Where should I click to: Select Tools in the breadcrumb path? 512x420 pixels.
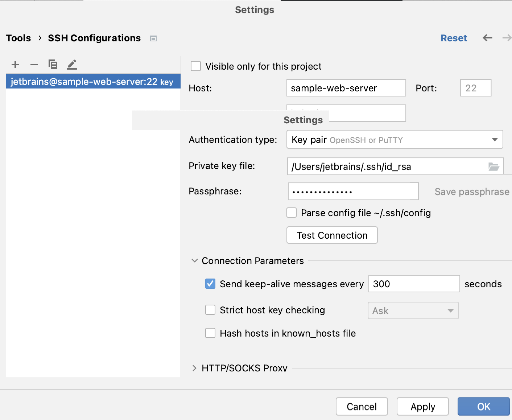click(x=18, y=38)
